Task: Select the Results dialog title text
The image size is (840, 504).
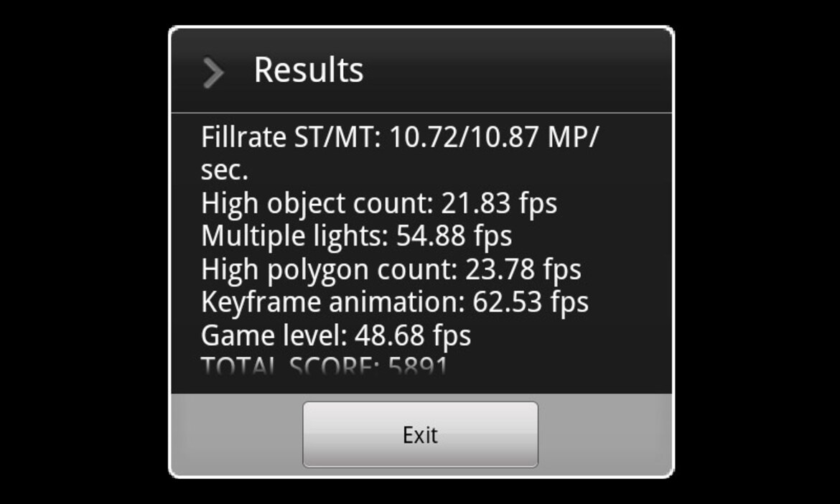Action: click(309, 70)
